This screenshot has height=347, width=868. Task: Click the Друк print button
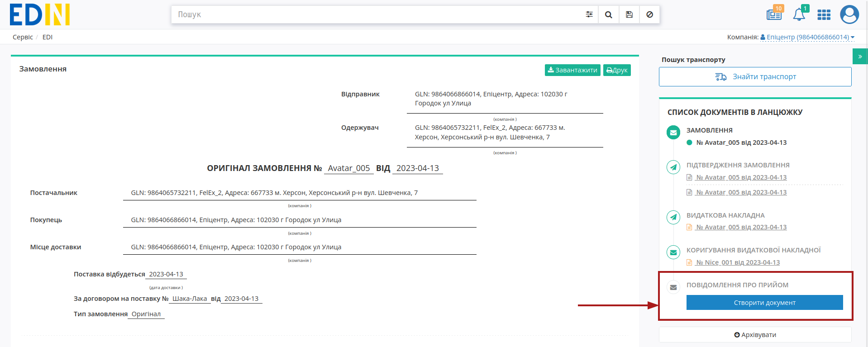point(617,70)
